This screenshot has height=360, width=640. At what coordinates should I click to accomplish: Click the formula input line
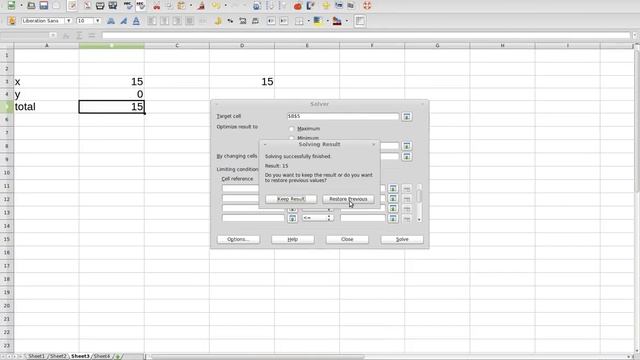coord(366,36)
